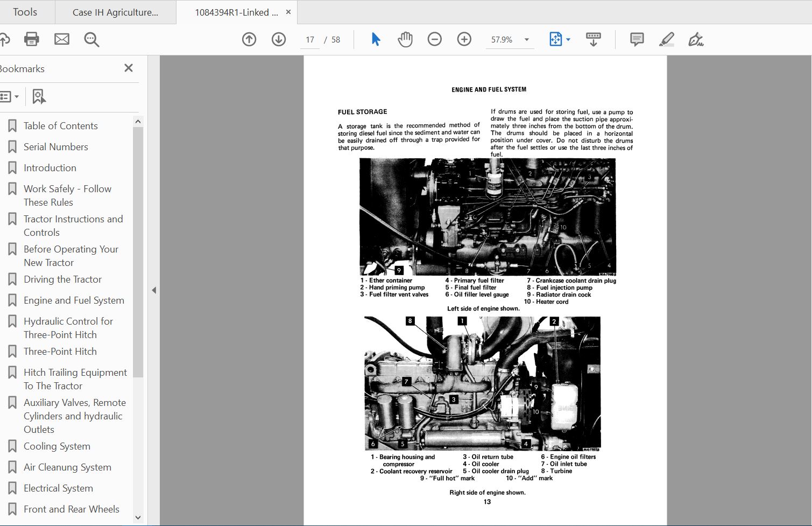Open Hitch Trailing Equipment To The Tractor
This screenshot has width=812, height=526.
(x=75, y=379)
